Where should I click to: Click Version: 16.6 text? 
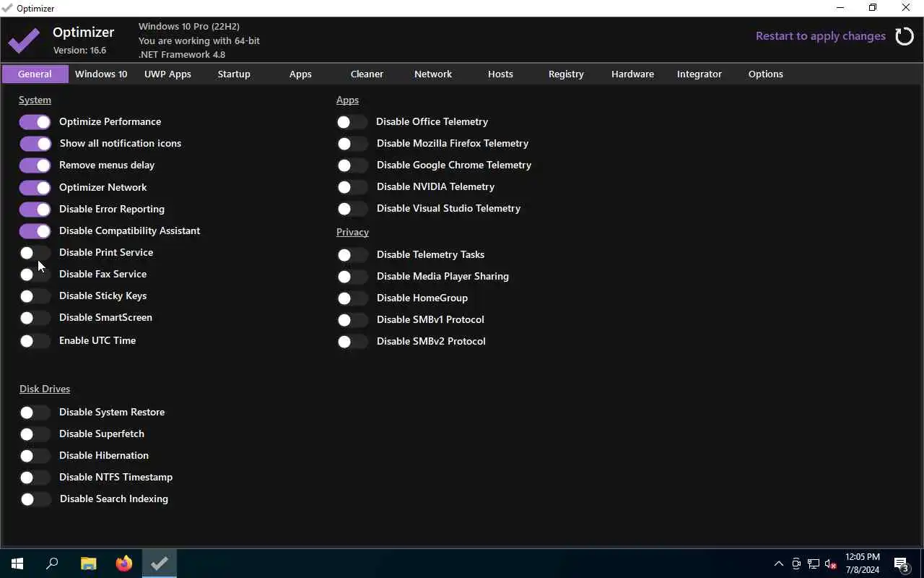coord(79,51)
